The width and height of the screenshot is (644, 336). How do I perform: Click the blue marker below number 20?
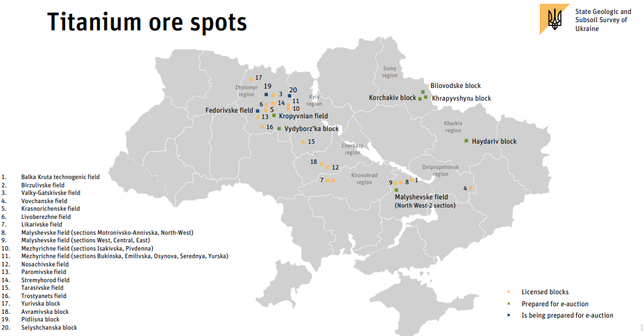click(289, 96)
